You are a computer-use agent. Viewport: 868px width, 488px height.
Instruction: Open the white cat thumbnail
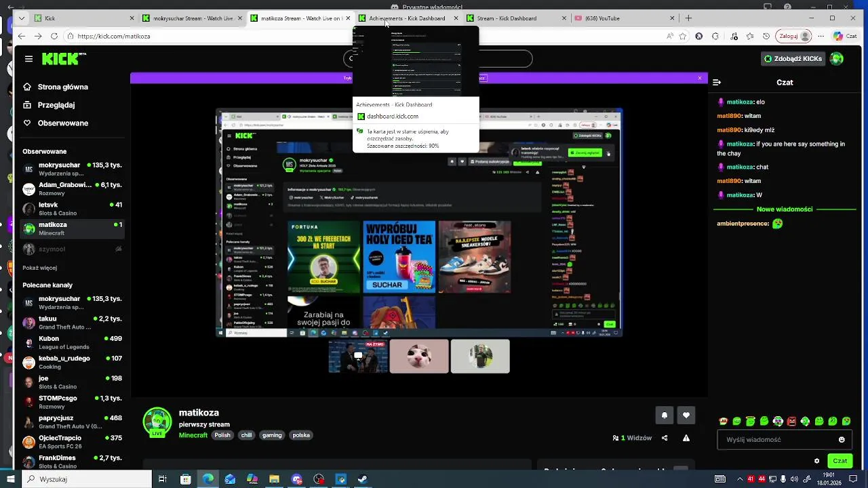click(x=419, y=357)
